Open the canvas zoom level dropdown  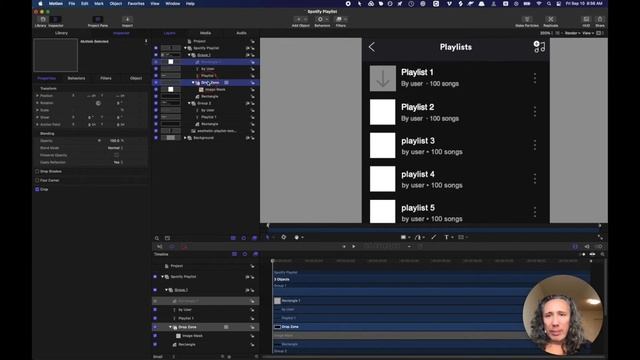point(546,33)
